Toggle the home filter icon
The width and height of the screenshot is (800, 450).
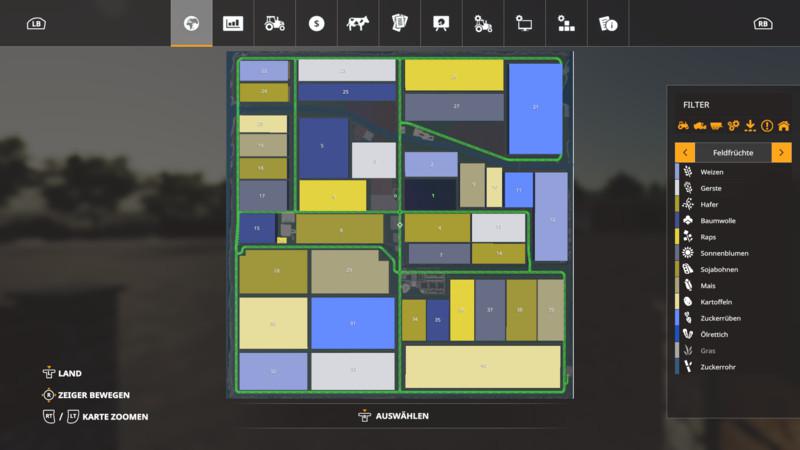(783, 126)
